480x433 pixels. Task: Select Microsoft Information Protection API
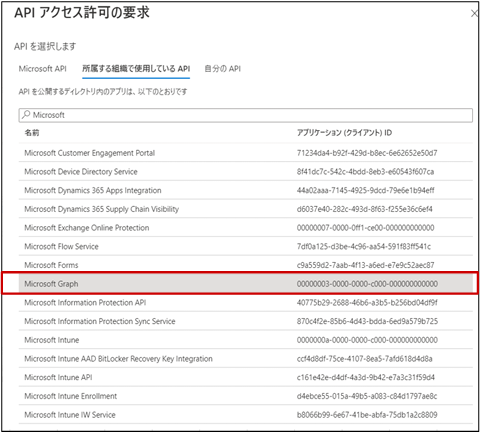(246, 302)
